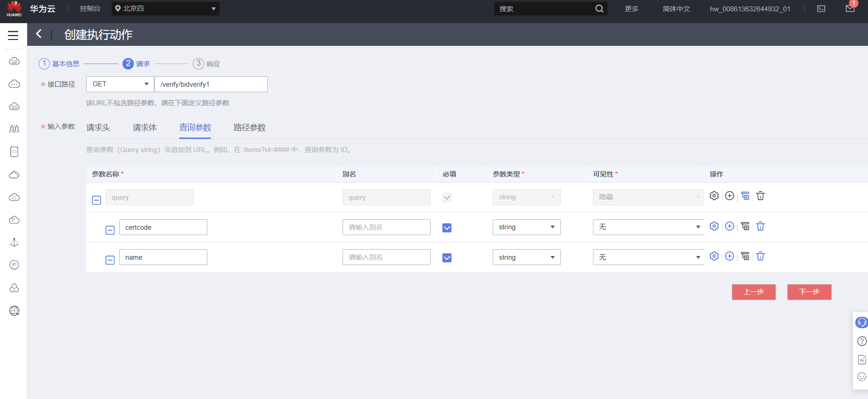Click the interface path input field
This screenshot has height=399, width=868.
pyautogui.click(x=211, y=84)
